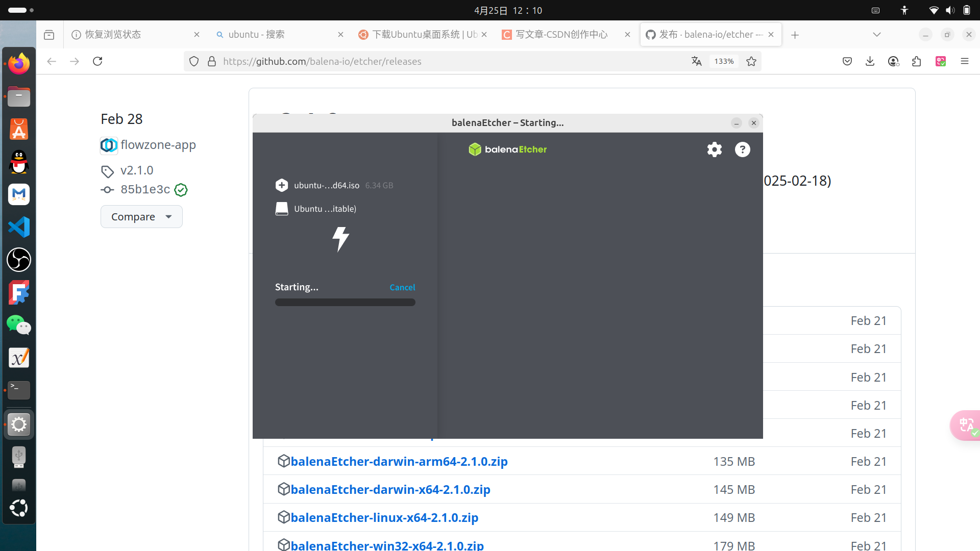Viewport: 980px width, 551px height.
Task: Launch VS Code from the dock
Action: [x=19, y=227]
